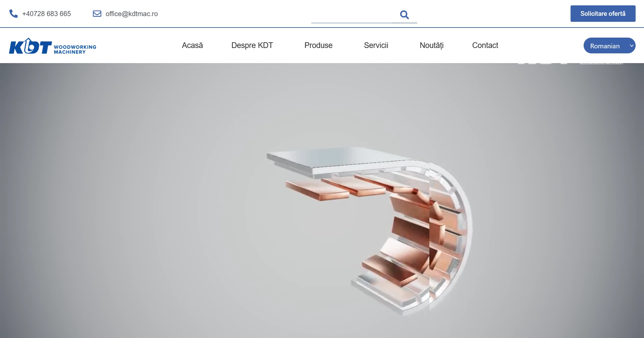Screen dimensions: 644x338
Task: Click the Woodworking Machinery logo text
Action: 75,49
